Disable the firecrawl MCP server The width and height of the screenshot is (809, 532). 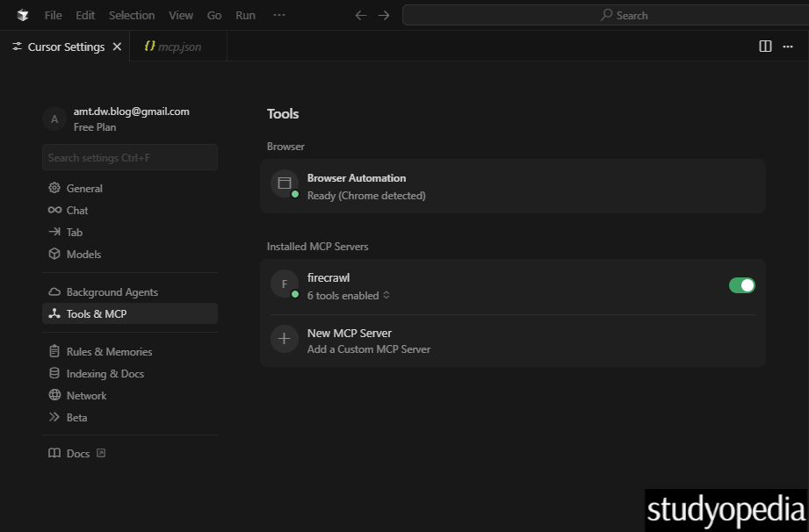tap(742, 285)
